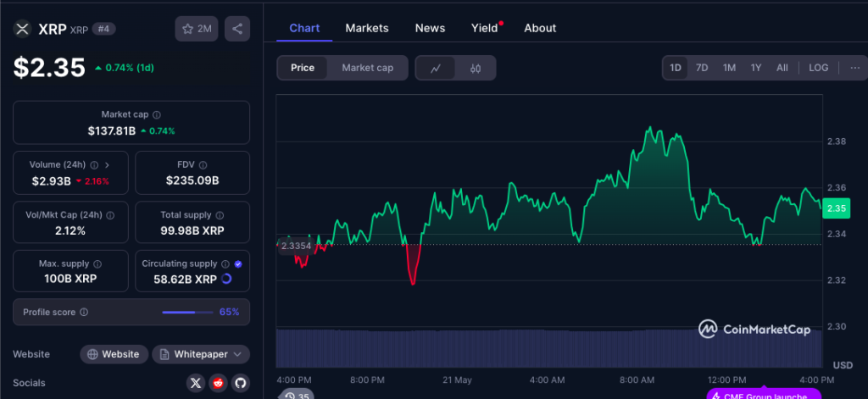The width and height of the screenshot is (868, 399).
Task: Add XRP to watchlist star button
Action: (x=197, y=29)
